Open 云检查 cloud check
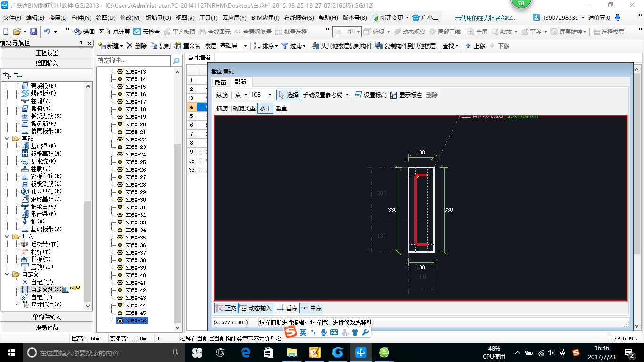 pyautogui.click(x=147, y=32)
